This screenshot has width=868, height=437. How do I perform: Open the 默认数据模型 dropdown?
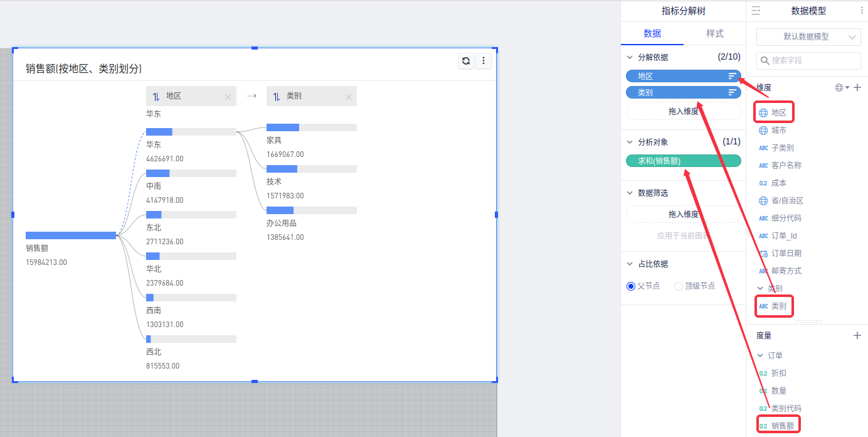(x=808, y=37)
